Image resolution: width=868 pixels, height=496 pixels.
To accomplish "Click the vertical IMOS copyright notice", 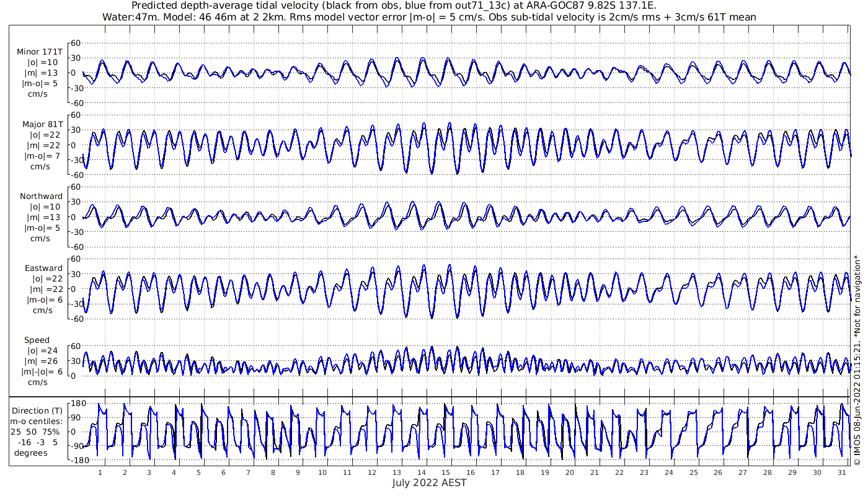I will [x=857, y=360].
